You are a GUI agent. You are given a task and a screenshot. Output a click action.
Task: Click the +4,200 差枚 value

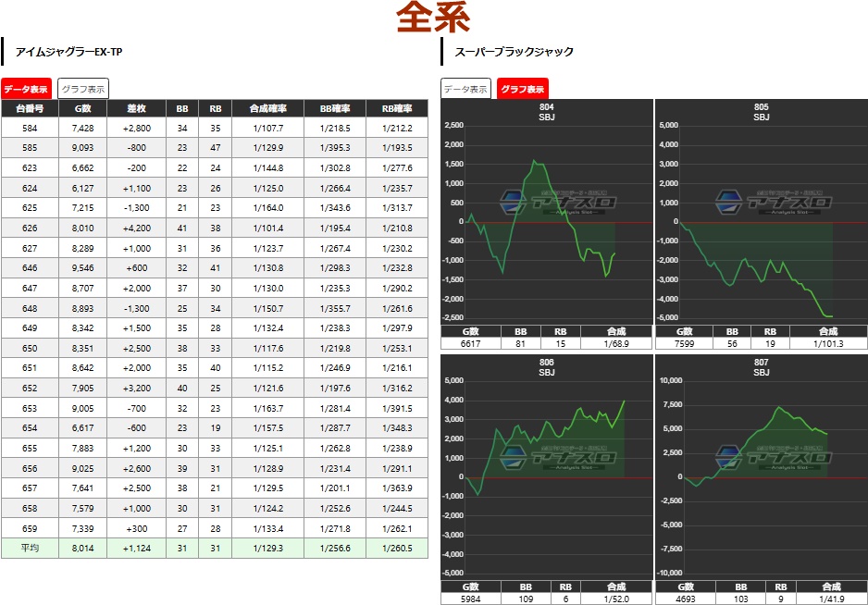coord(137,228)
